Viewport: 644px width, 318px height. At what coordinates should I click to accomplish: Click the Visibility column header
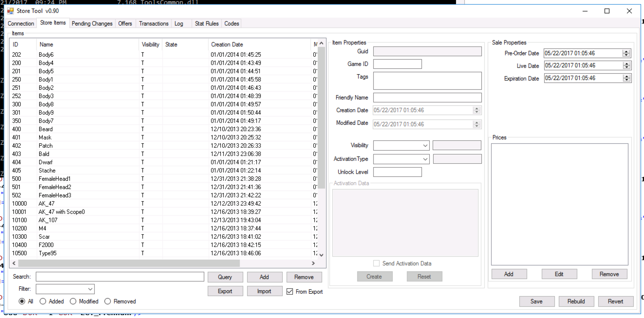pos(151,45)
